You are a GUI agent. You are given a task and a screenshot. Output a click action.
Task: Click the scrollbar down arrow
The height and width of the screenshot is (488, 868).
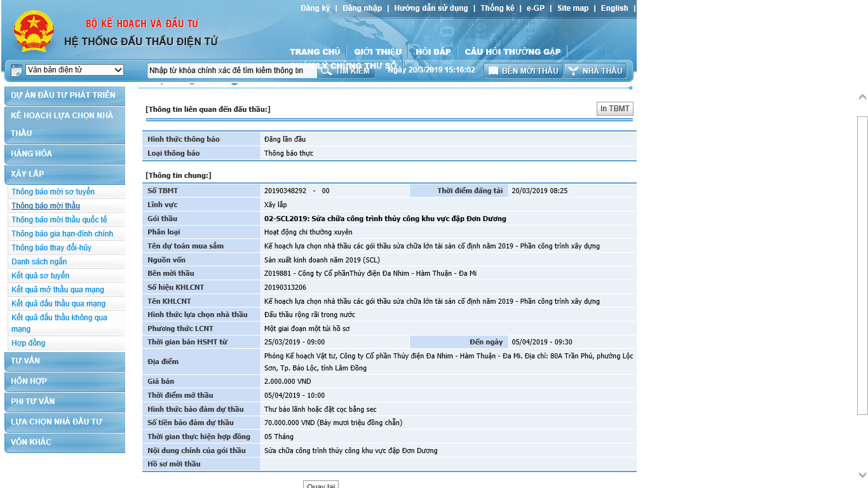pos(862,475)
